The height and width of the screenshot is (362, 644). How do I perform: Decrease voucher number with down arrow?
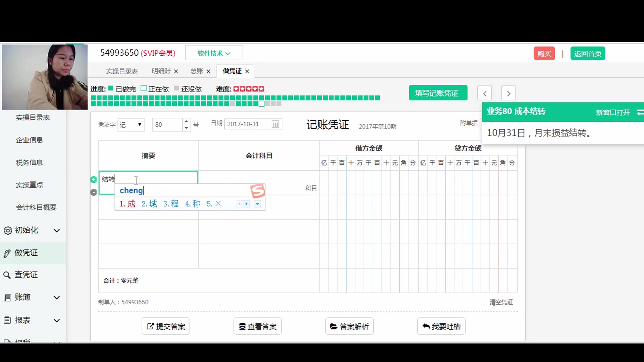pos(186,128)
